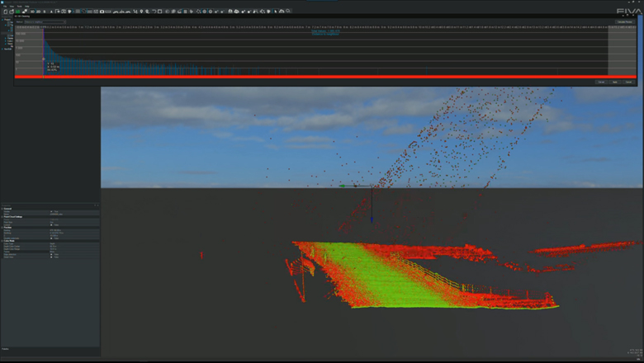Select the mouse pointer tool in the toolbar

tap(276, 12)
